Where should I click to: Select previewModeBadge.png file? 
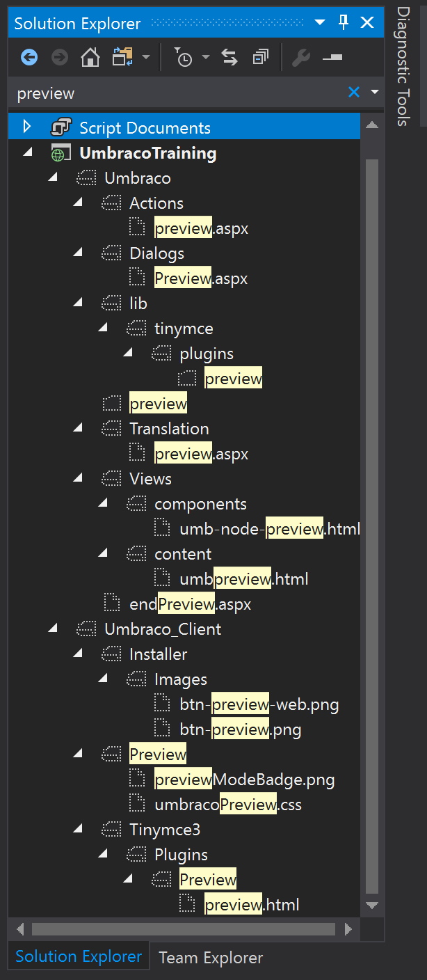point(245,780)
